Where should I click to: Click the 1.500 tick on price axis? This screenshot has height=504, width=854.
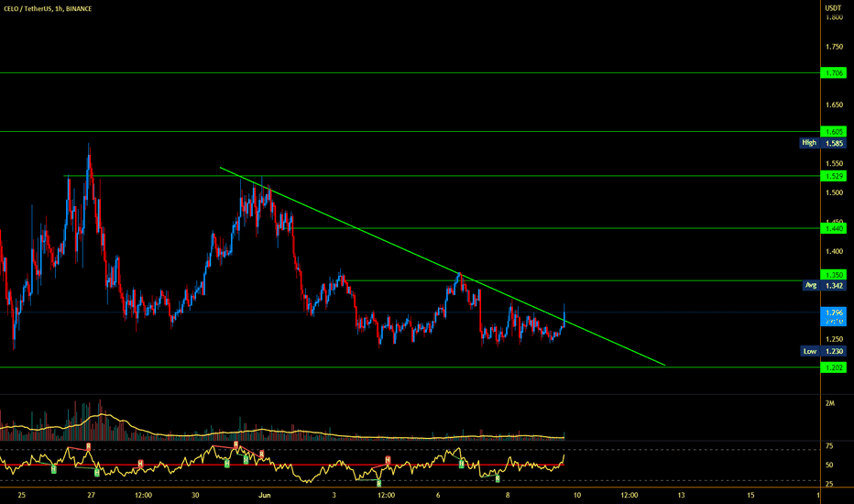[834, 192]
